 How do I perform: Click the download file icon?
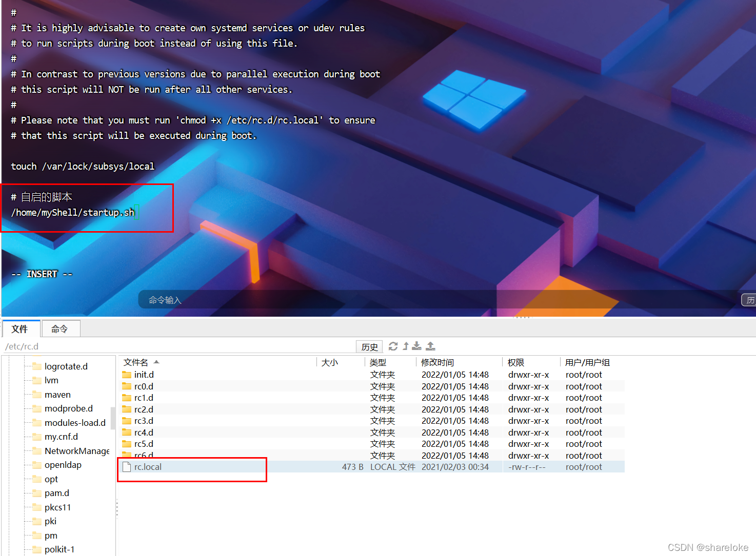click(x=417, y=346)
